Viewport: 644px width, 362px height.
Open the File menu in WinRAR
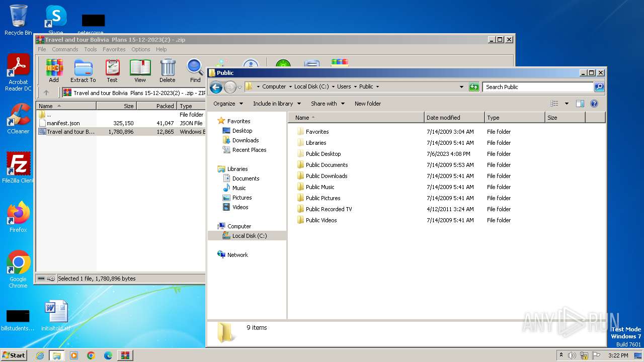(x=42, y=49)
